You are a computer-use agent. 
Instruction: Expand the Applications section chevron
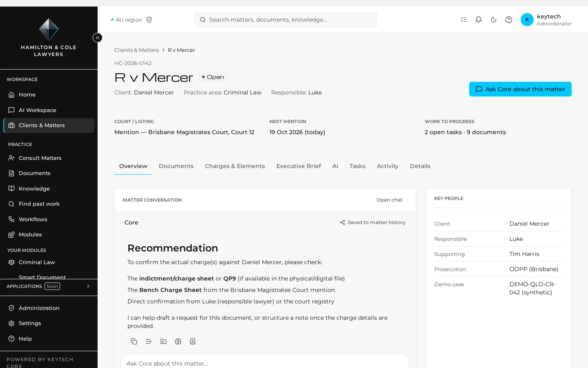click(88, 286)
